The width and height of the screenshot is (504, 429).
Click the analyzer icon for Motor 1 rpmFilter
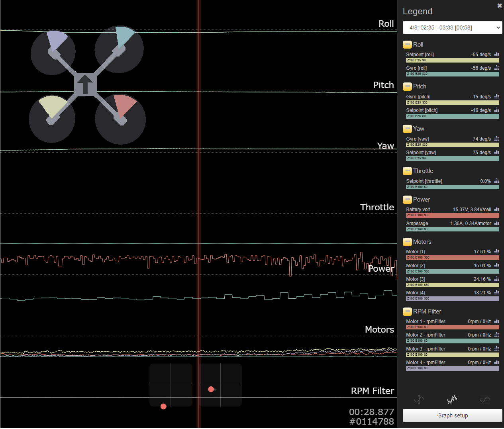pyautogui.click(x=496, y=321)
